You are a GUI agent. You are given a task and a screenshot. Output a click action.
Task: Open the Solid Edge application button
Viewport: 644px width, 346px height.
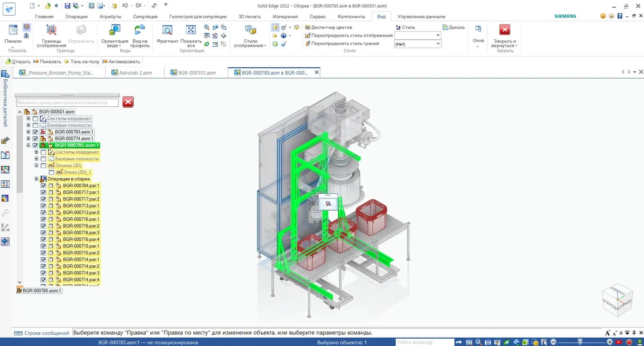click(9, 9)
